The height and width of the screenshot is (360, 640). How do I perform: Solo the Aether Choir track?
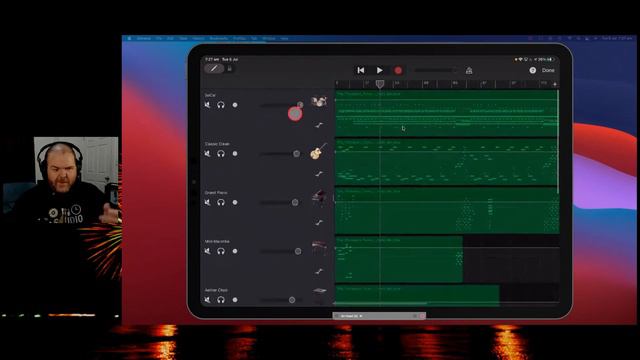[x=221, y=300]
